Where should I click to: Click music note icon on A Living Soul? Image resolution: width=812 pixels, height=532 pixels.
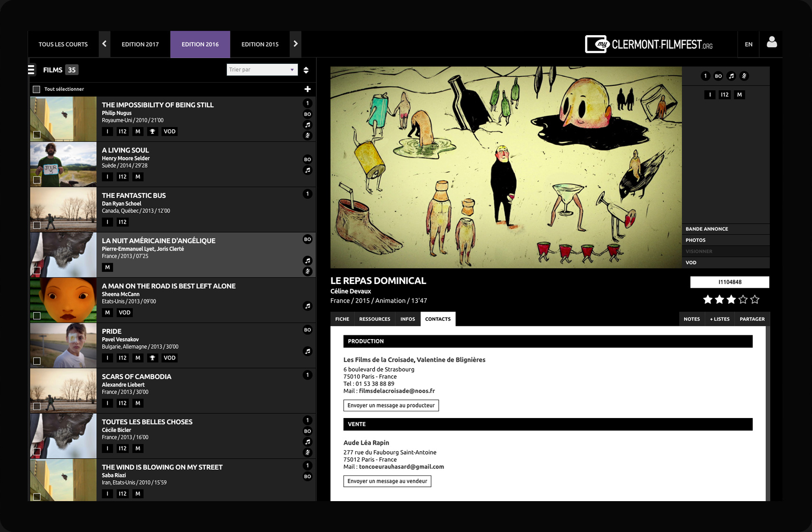(308, 170)
